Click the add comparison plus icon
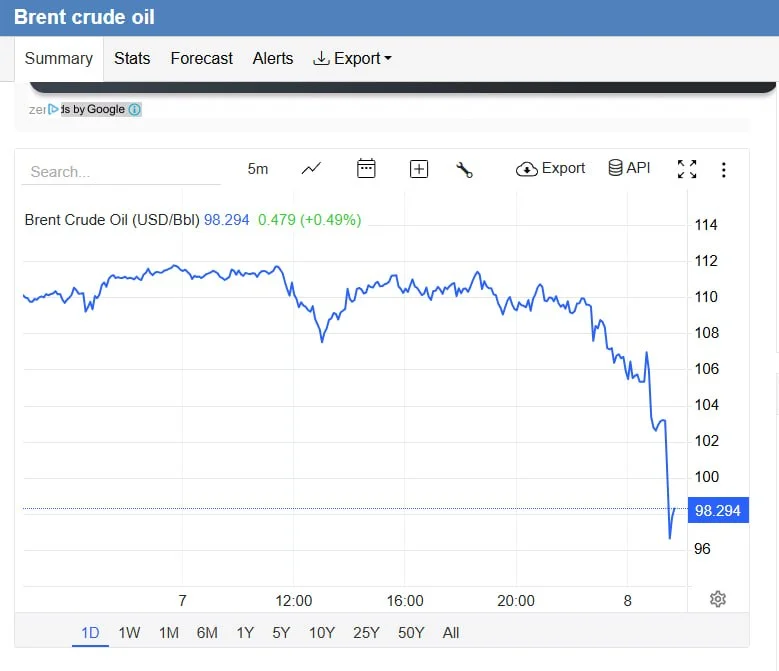Screen dimensions: 779x671 click(x=419, y=169)
